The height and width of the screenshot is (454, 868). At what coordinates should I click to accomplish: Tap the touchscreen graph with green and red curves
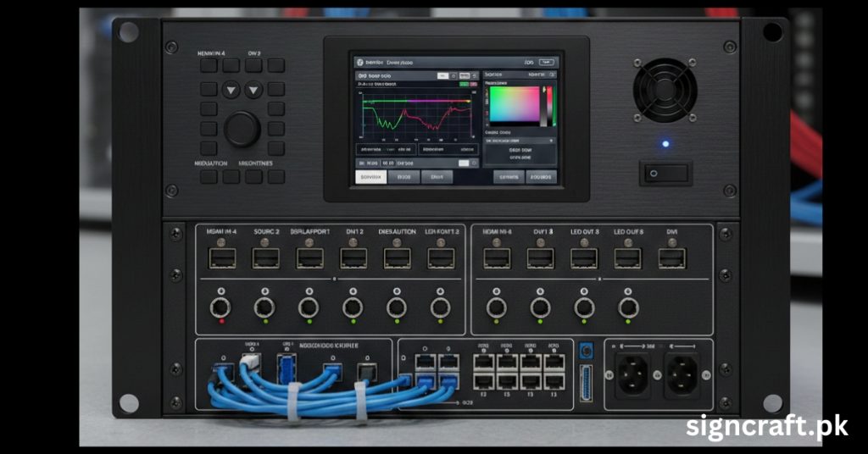coord(417,115)
